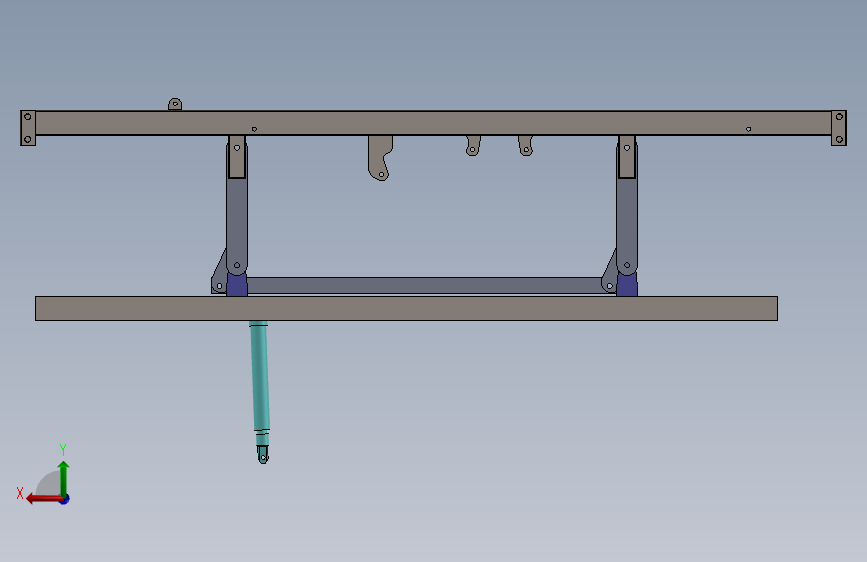Select the right end plate with two holes

839,128
